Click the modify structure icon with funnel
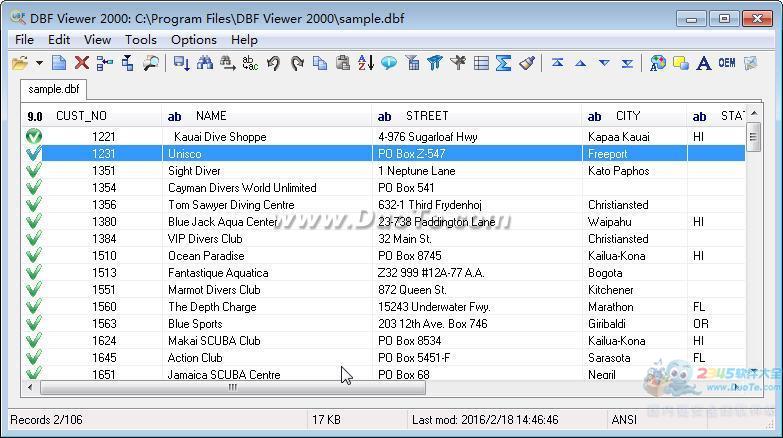Image resolution: width=783 pixels, height=438 pixels. tap(128, 63)
